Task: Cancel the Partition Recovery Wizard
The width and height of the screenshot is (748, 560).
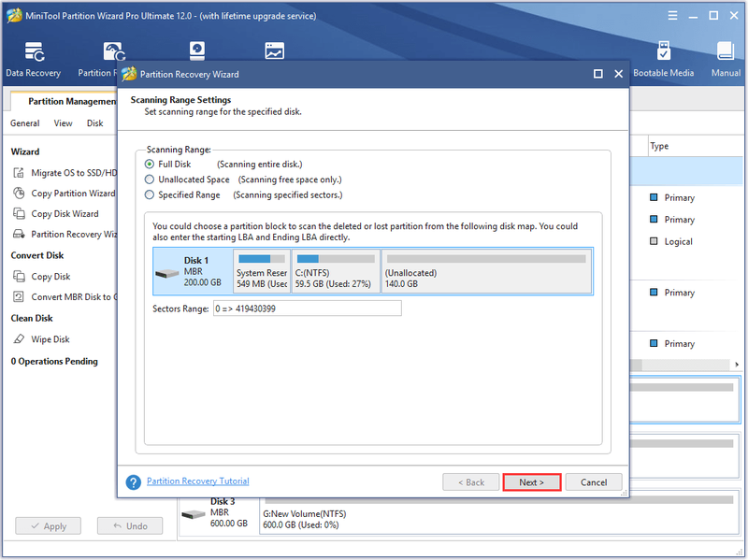Action: (x=594, y=482)
